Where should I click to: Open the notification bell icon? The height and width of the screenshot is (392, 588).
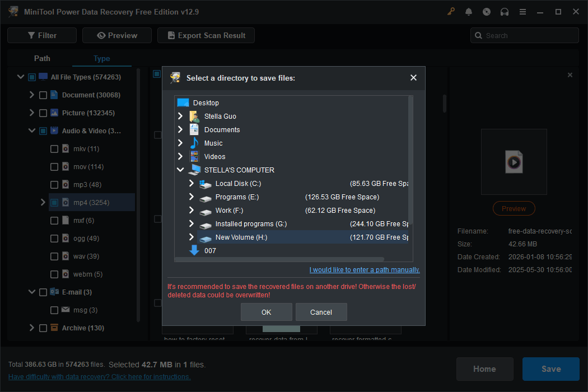point(469,12)
